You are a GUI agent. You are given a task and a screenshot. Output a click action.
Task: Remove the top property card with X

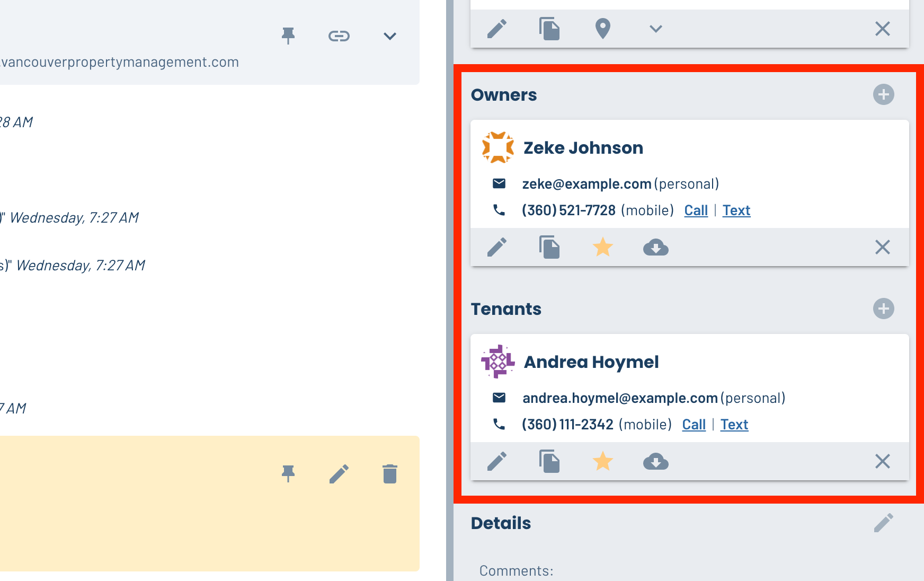point(883,29)
